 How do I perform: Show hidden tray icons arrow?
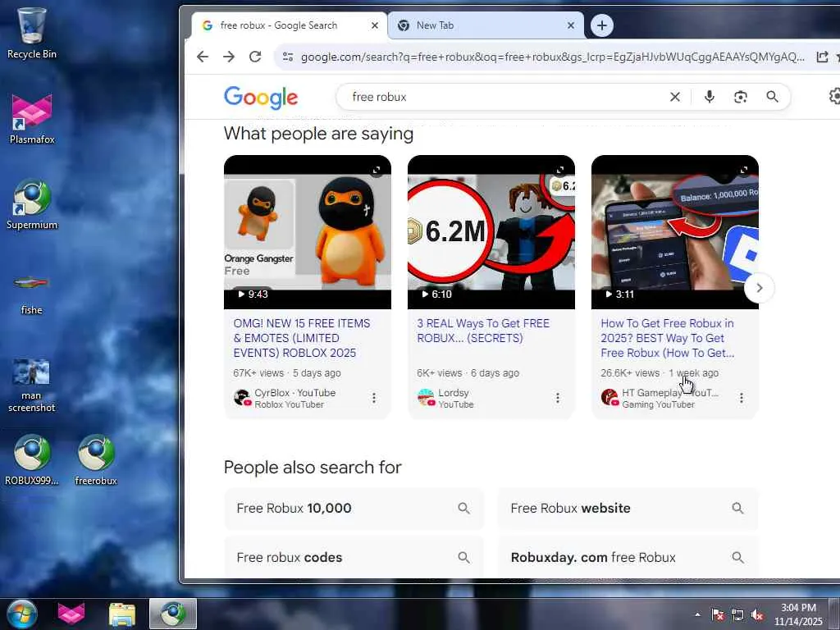click(x=697, y=615)
